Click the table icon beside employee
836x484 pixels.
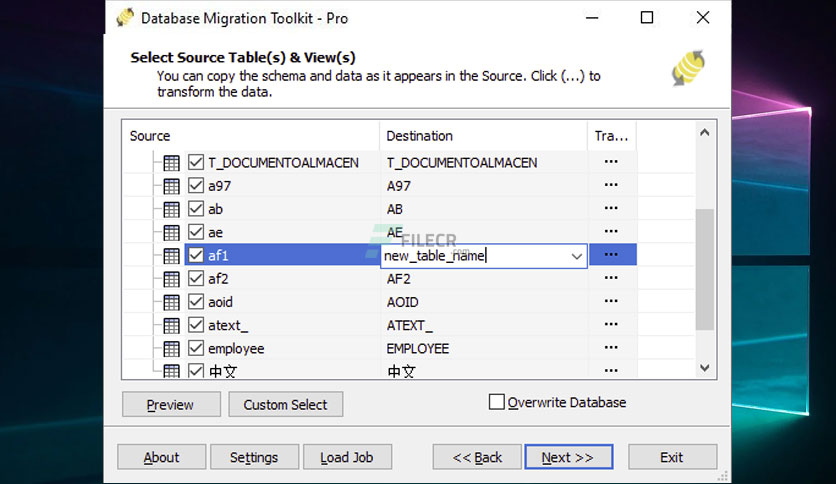coord(171,349)
